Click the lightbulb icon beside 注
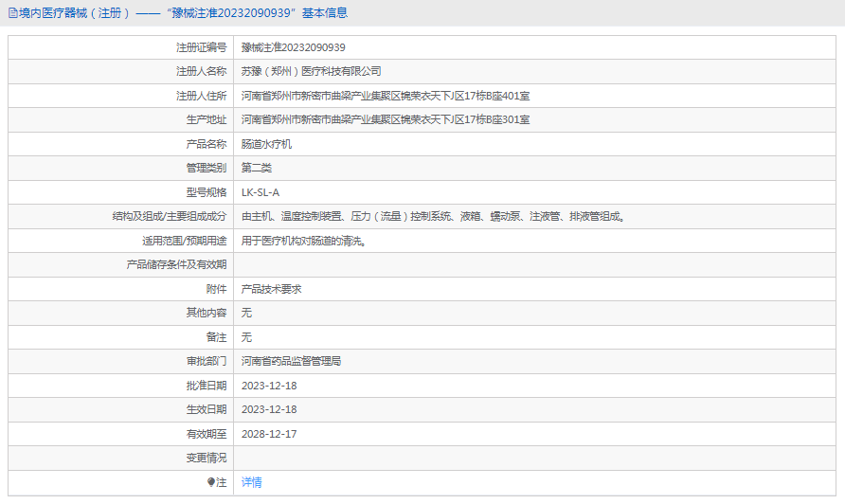This screenshot has height=504, width=845. point(210,482)
